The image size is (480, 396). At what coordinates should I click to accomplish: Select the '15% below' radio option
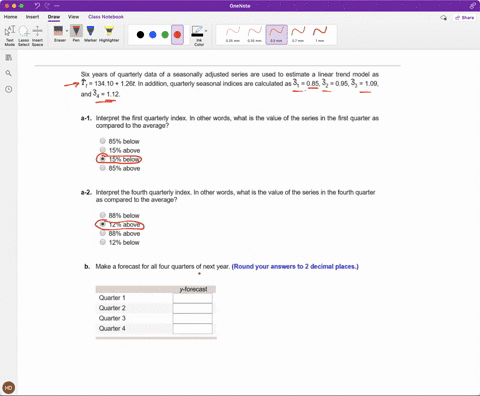103,159
